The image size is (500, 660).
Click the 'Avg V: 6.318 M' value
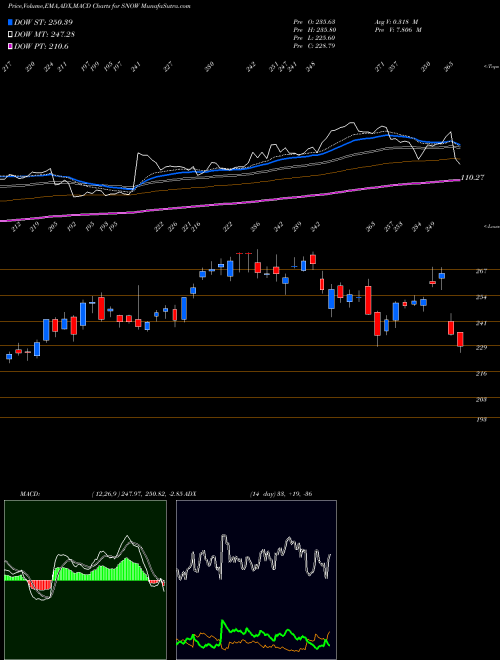[x=396, y=21]
